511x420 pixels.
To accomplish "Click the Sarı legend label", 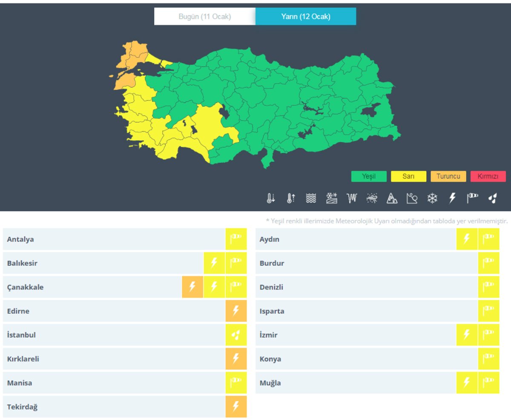I will point(408,176).
